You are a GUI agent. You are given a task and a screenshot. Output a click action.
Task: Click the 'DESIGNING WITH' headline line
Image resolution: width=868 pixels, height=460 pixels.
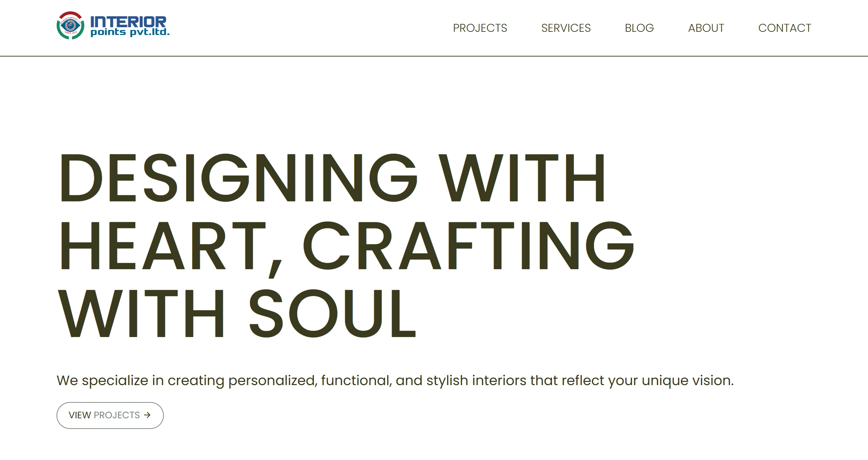(332, 178)
